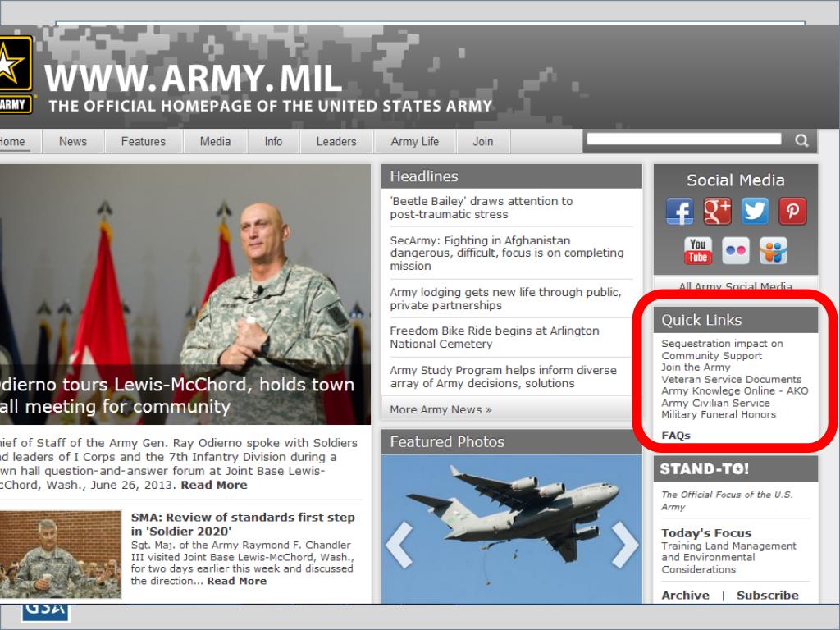
Task: Open Army Study Program headline
Action: point(503,377)
